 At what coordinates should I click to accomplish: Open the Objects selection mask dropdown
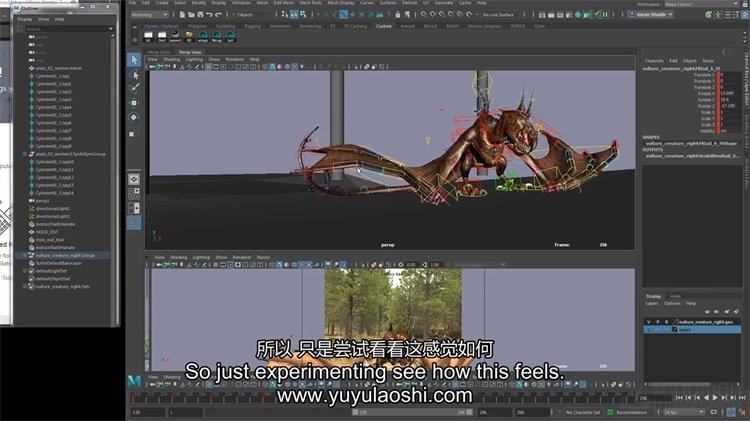point(254,15)
